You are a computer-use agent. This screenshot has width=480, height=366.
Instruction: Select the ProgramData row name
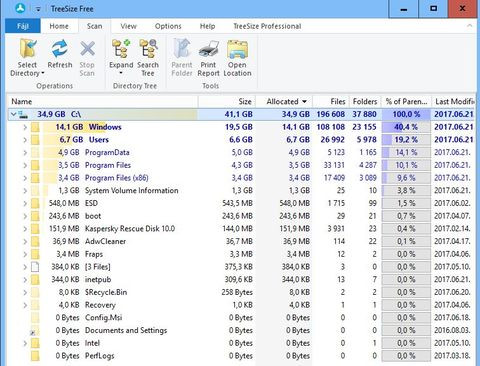click(x=107, y=153)
